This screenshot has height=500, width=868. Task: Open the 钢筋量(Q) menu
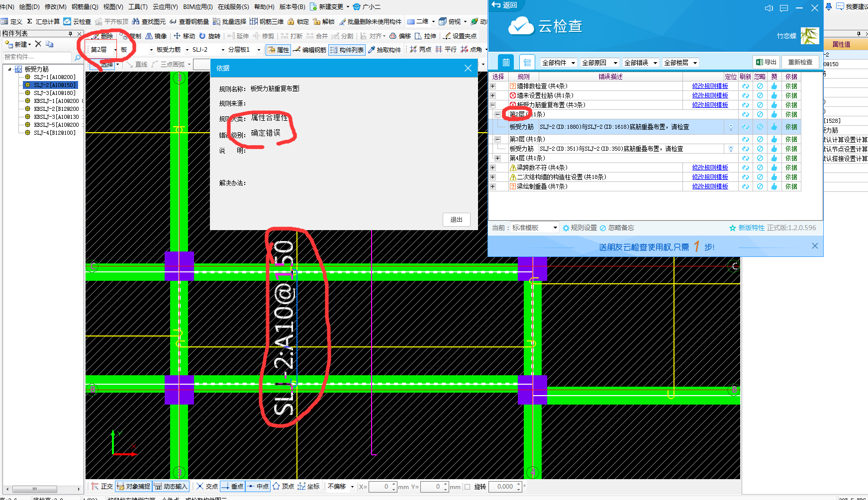pos(85,7)
